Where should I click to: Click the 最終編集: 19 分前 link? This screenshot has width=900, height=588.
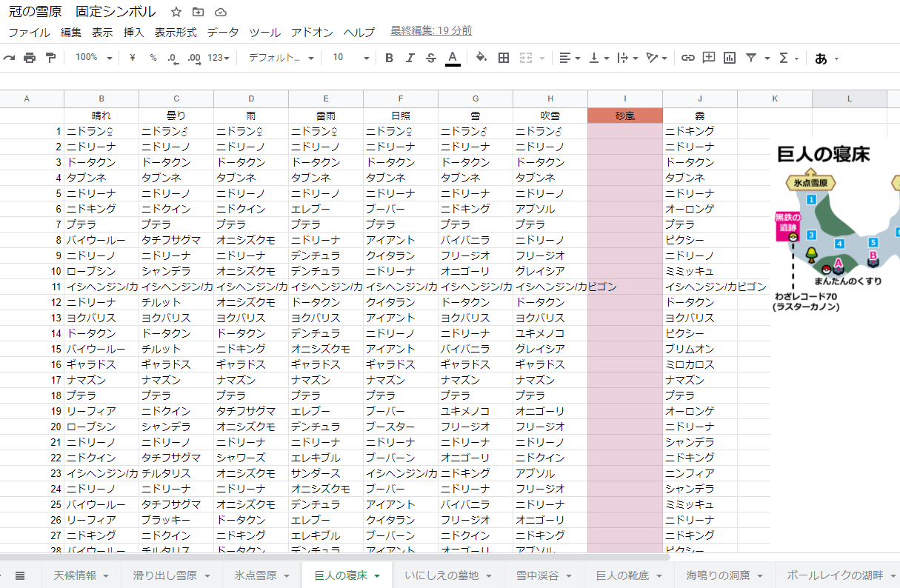431,31
